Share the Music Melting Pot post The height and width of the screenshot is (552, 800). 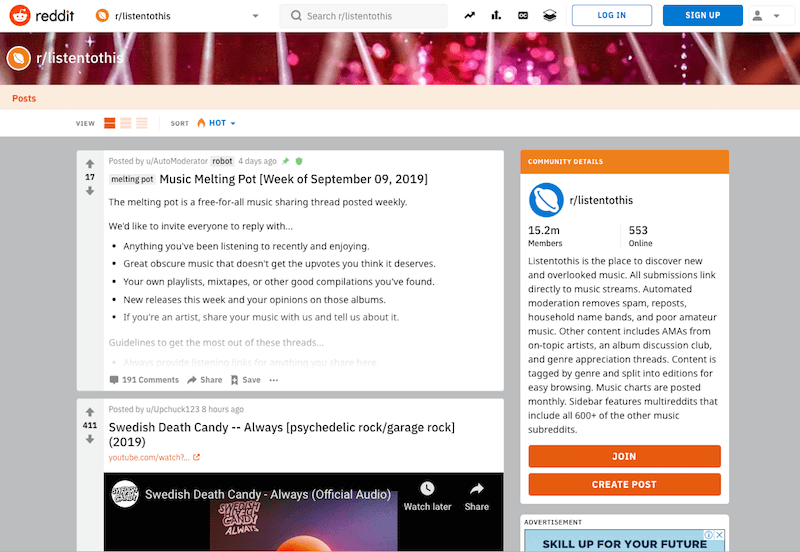205,380
